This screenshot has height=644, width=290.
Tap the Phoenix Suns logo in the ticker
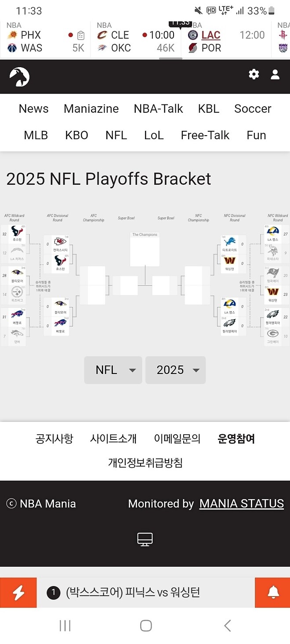click(13, 33)
